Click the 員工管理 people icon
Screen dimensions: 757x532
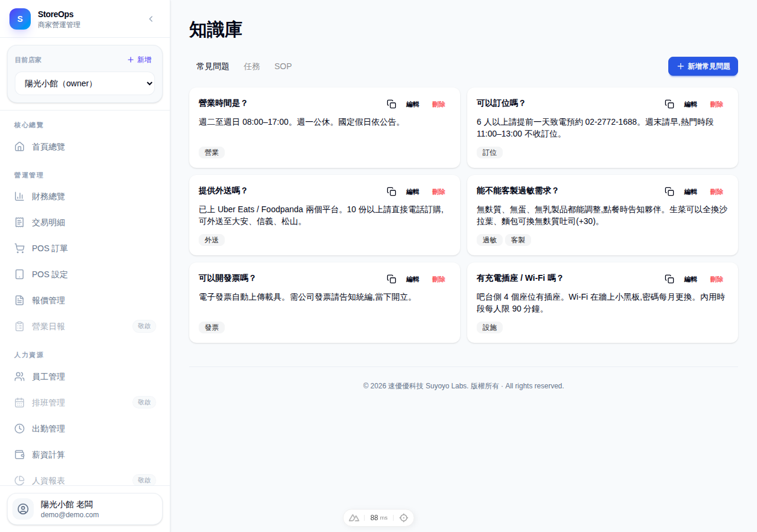tap(20, 377)
